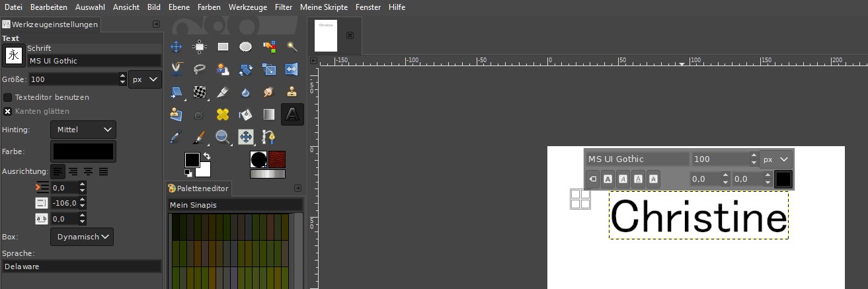
Task: Toggle bold in the on-canvas text toolbar
Action: click(607, 179)
